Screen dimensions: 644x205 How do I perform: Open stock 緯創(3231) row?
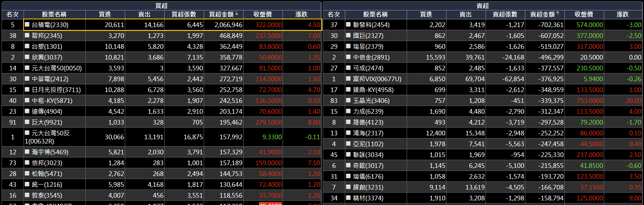tap(483, 187)
